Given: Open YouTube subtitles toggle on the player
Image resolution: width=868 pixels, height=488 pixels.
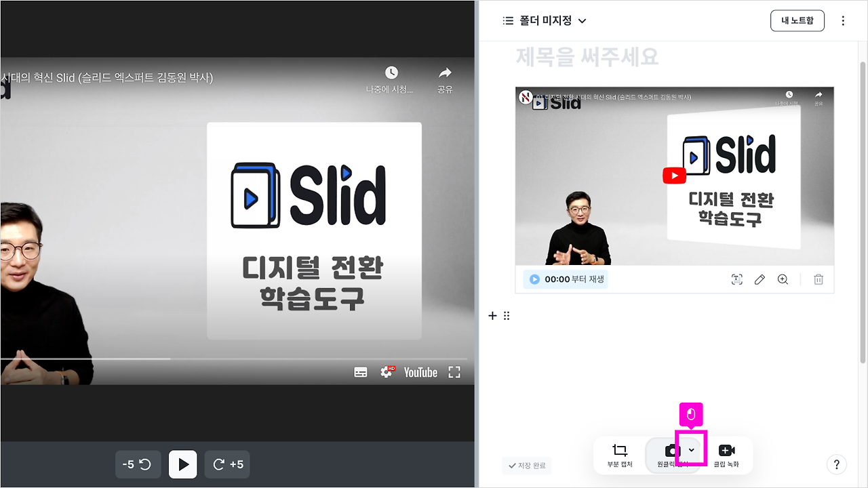Looking at the screenshot, I should [x=361, y=371].
